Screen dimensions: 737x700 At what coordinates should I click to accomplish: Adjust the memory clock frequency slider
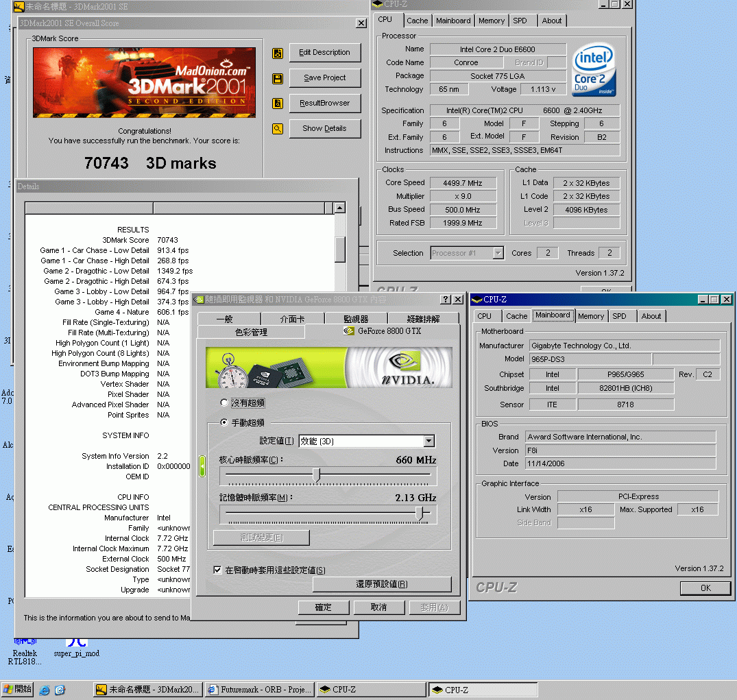[420, 513]
